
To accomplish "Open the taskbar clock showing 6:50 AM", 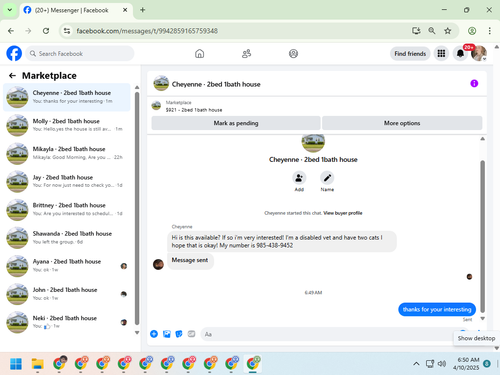I will [x=466, y=364].
